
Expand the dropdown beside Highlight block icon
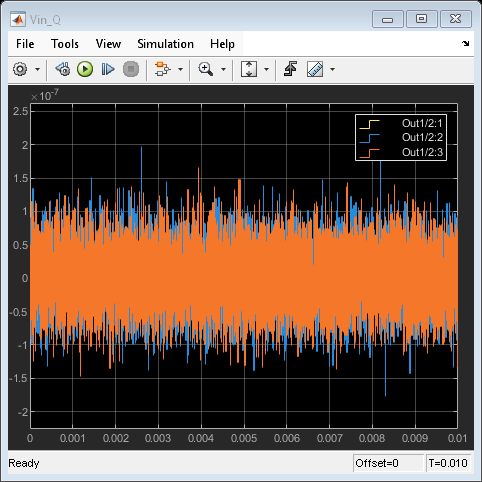pos(180,69)
